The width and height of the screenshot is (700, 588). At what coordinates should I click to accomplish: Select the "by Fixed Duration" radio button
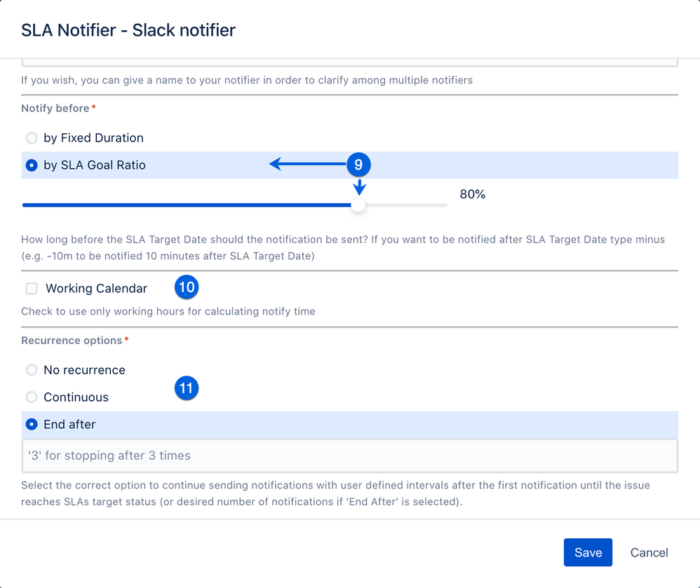point(31,138)
